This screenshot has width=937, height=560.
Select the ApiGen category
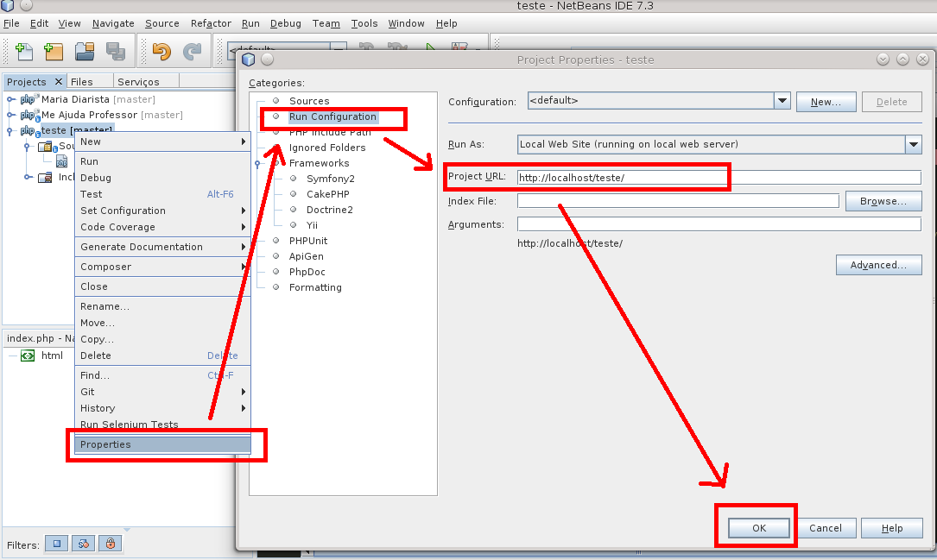coord(306,256)
